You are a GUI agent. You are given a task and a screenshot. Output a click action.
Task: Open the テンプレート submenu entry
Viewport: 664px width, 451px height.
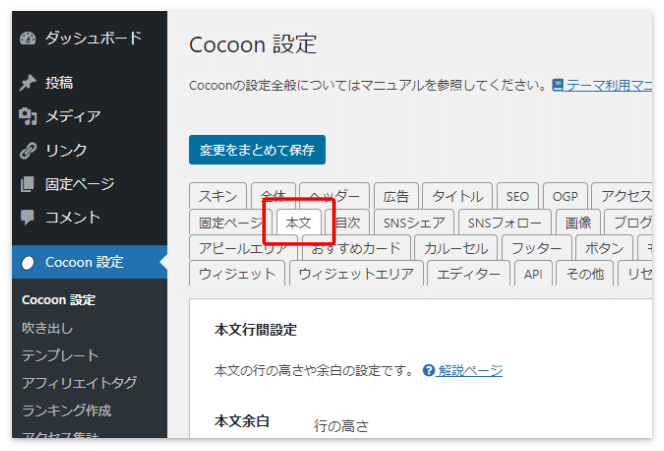60,355
